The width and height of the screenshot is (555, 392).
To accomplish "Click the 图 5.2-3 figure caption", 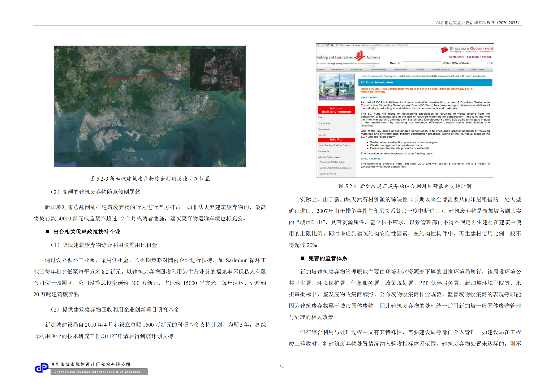I will [150, 179].
